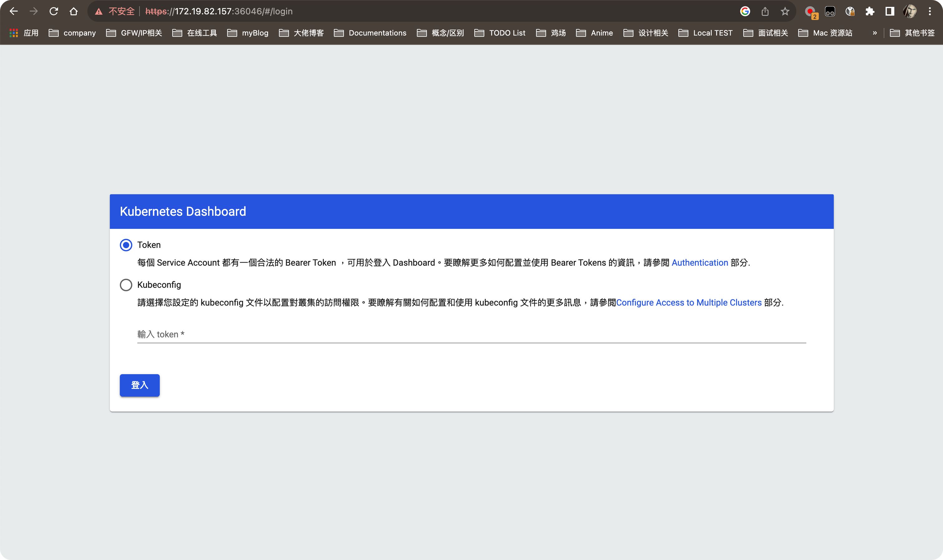The height and width of the screenshot is (560, 943).
Task: Open the Documentations bookmarks folder
Action: [370, 33]
